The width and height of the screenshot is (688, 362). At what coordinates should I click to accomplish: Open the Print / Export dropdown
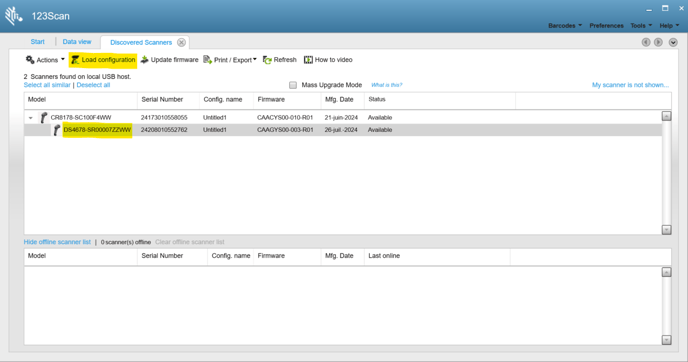[x=230, y=60]
